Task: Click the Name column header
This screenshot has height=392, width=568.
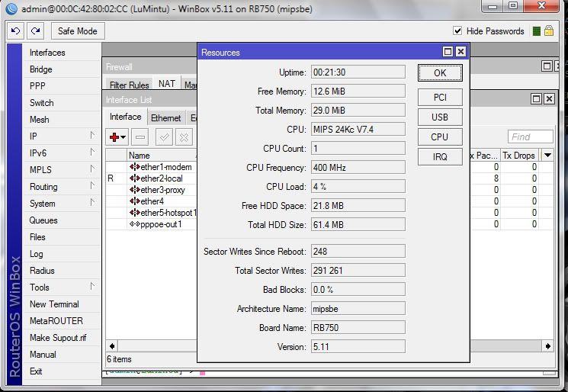Action: tap(162, 155)
